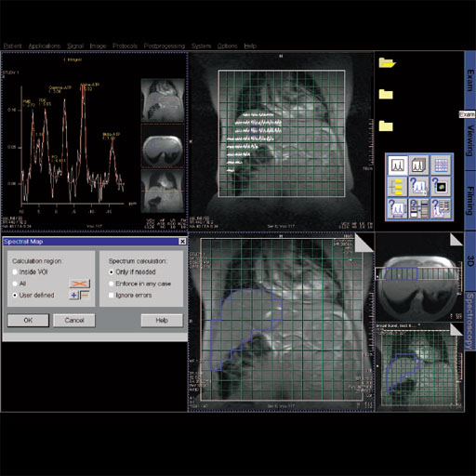This screenshot has width=476, height=476.
Task: Click the orange X clear-region icon
Action: coord(79,284)
